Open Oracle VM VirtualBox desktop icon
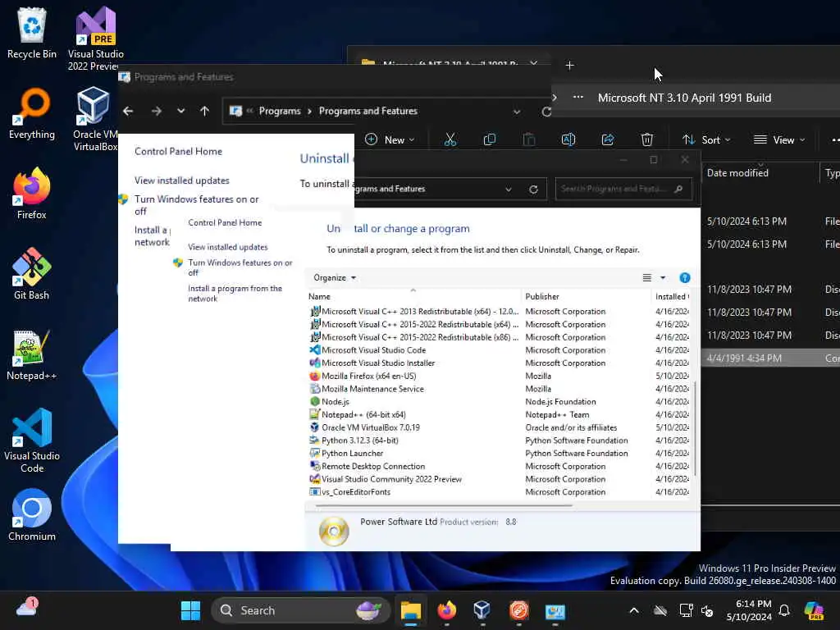Screen dimensions: 840x630 95,119
